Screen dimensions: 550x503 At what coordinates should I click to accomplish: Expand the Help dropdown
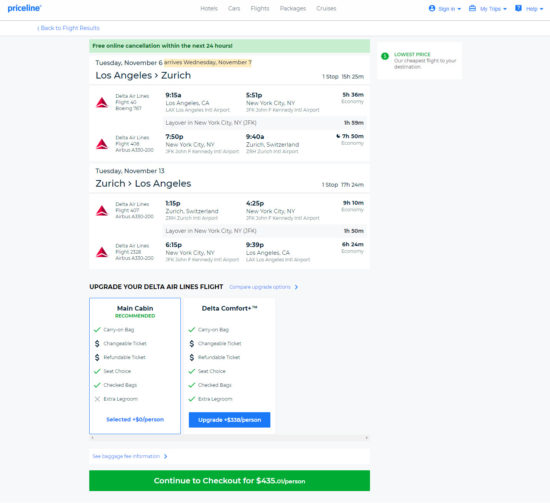click(529, 8)
